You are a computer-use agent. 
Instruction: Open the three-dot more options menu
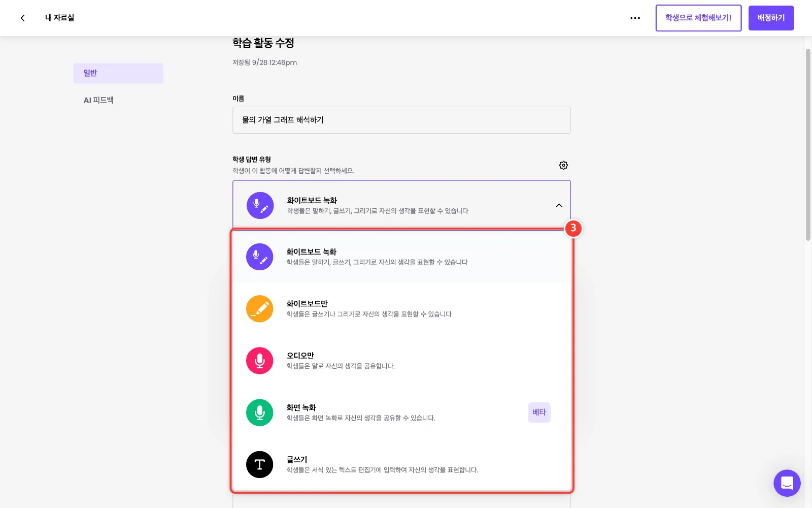tap(635, 18)
